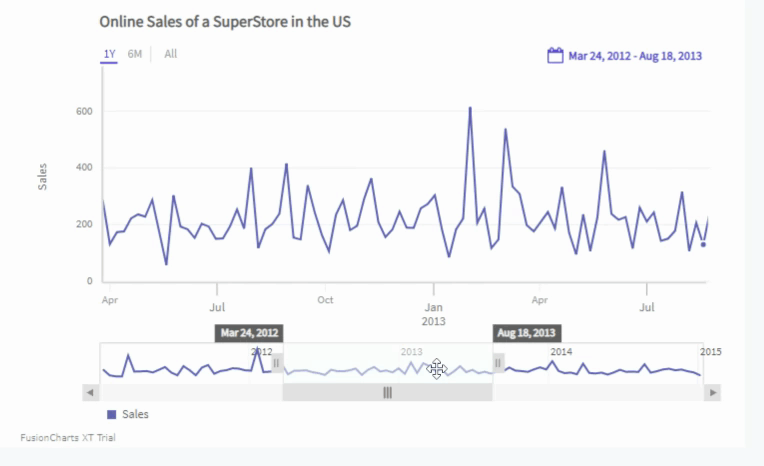Click the move cursor icon in navigator window
Screen dimensions: 764x466
click(437, 369)
